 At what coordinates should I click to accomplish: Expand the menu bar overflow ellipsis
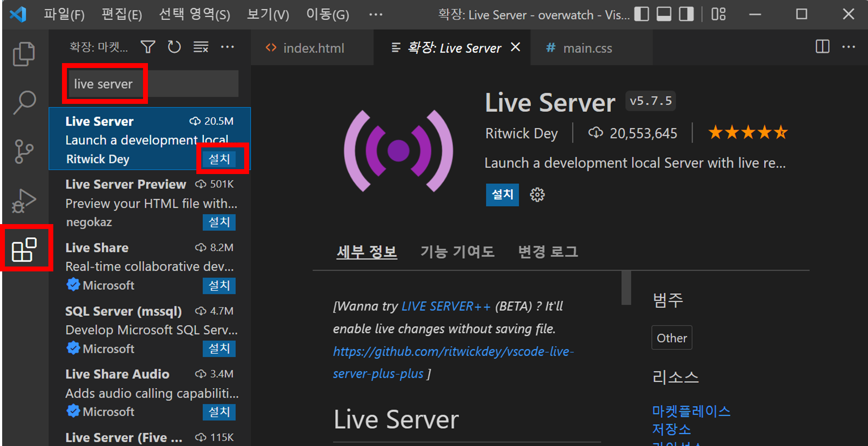coord(376,15)
